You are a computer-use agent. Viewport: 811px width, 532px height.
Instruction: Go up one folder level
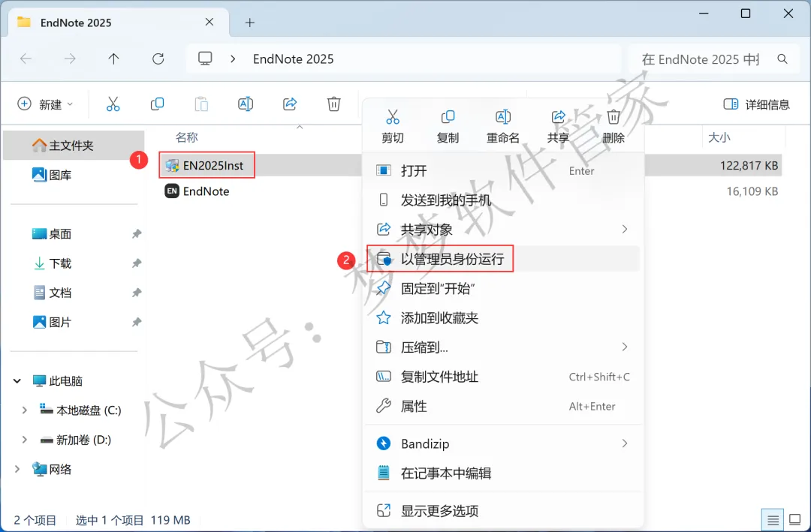click(114, 59)
